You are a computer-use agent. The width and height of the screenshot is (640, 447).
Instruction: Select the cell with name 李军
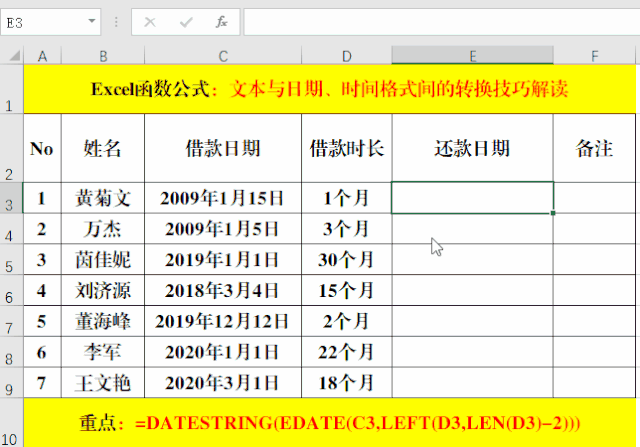[x=103, y=352]
